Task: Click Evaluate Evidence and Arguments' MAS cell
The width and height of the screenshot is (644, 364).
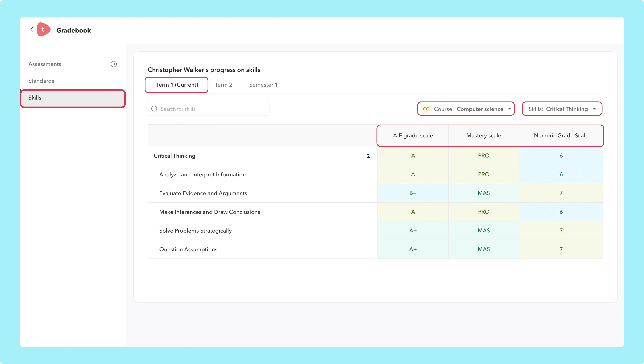Action: (484, 193)
